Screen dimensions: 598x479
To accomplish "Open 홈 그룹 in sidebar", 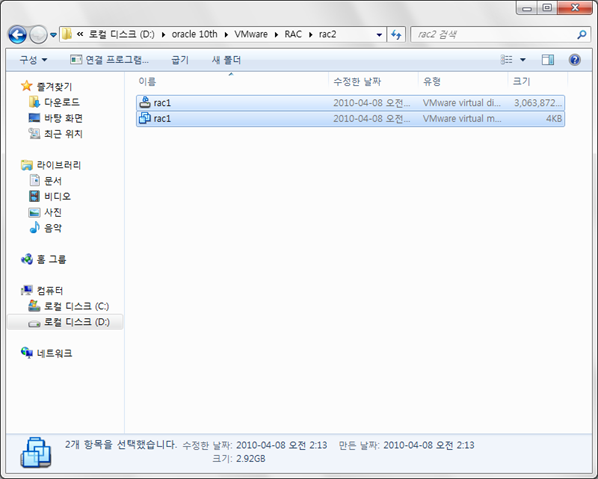I will (x=51, y=259).
